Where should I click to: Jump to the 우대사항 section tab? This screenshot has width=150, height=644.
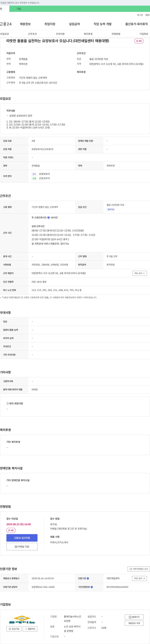(x=60, y=34)
